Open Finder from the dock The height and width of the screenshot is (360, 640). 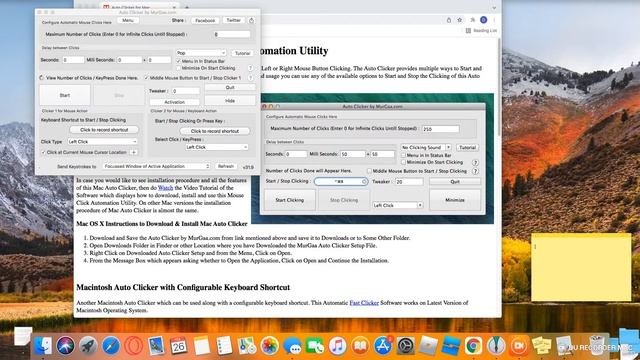point(43,346)
